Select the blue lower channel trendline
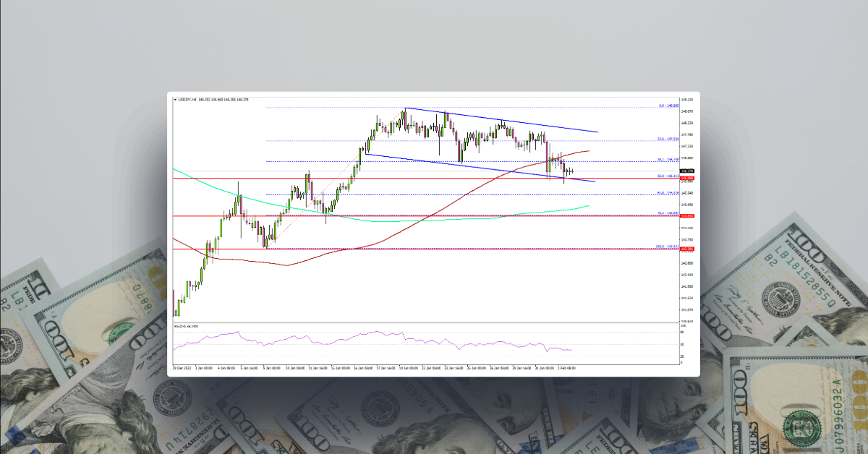 tap(506, 168)
